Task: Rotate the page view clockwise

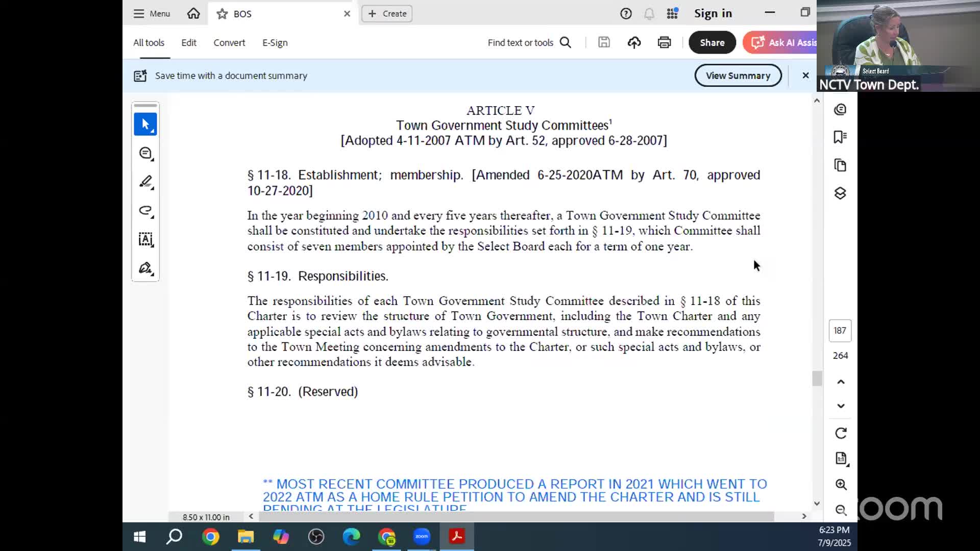Action: 841,433
